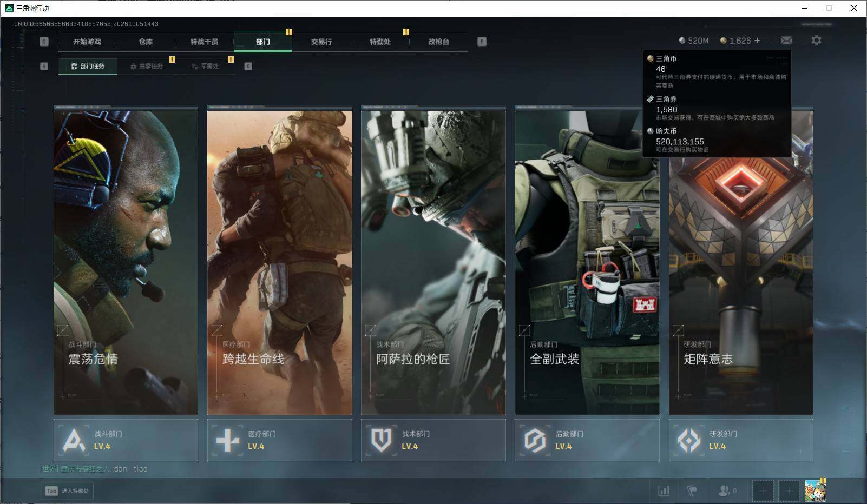This screenshot has height=504, width=867.
Task: Go to the 特战干员 tab
Action: (x=204, y=42)
